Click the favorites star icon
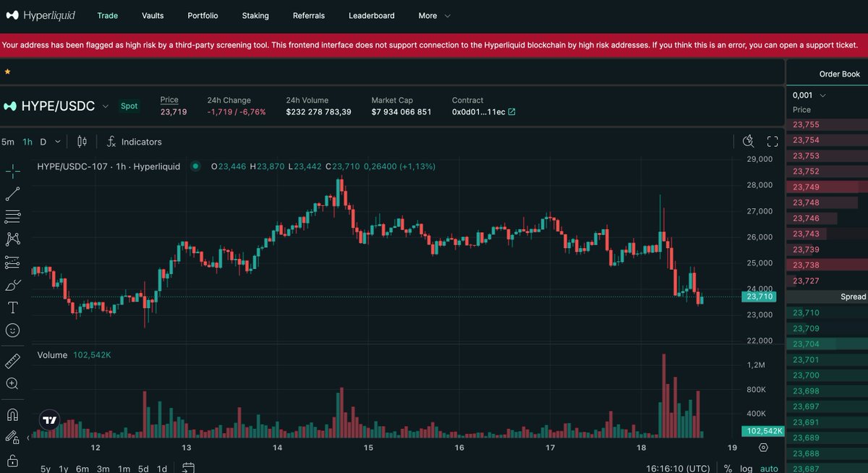This screenshot has width=868, height=473. [x=7, y=72]
